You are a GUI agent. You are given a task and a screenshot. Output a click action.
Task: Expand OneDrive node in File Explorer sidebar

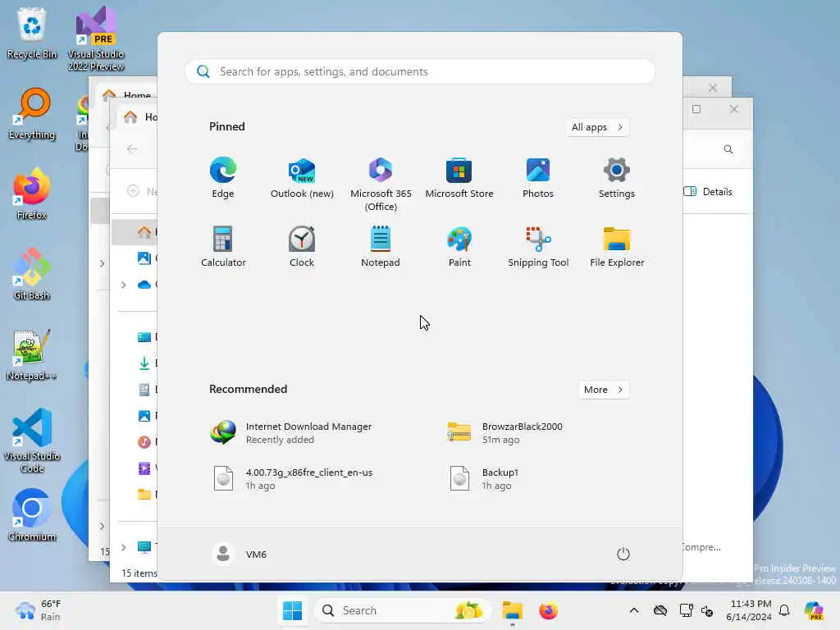124,285
